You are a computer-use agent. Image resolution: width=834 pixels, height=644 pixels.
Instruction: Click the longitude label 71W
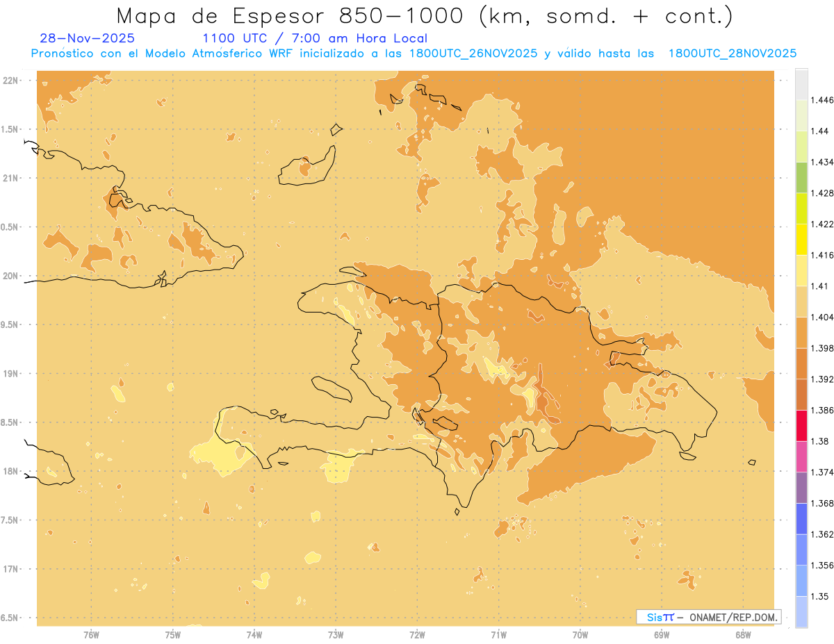click(x=498, y=635)
